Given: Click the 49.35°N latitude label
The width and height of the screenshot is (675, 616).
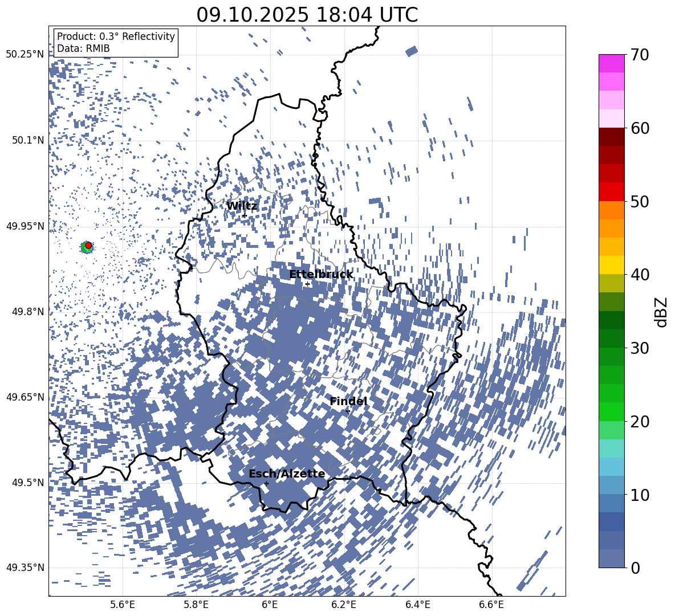Looking at the screenshot, I should [25, 568].
